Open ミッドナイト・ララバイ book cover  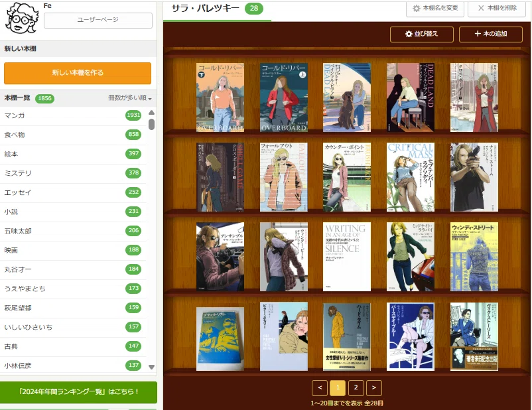click(411, 257)
